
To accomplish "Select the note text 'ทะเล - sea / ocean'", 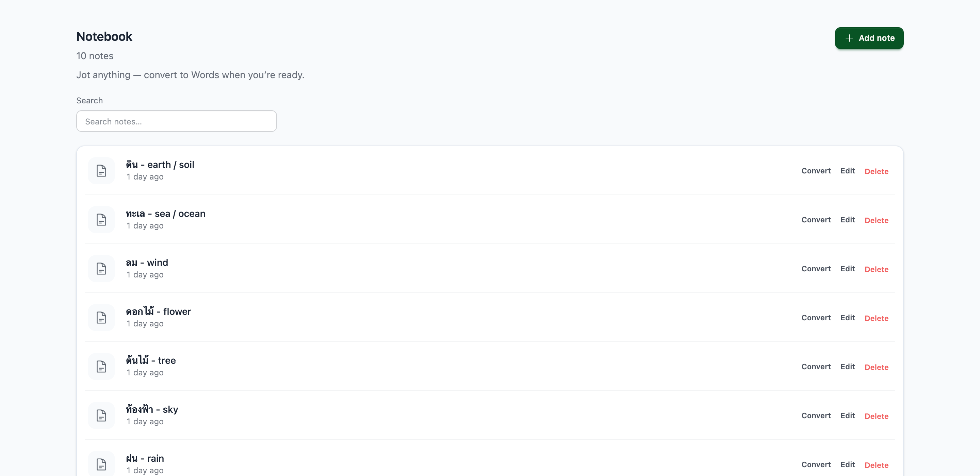I will (x=165, y=214).
